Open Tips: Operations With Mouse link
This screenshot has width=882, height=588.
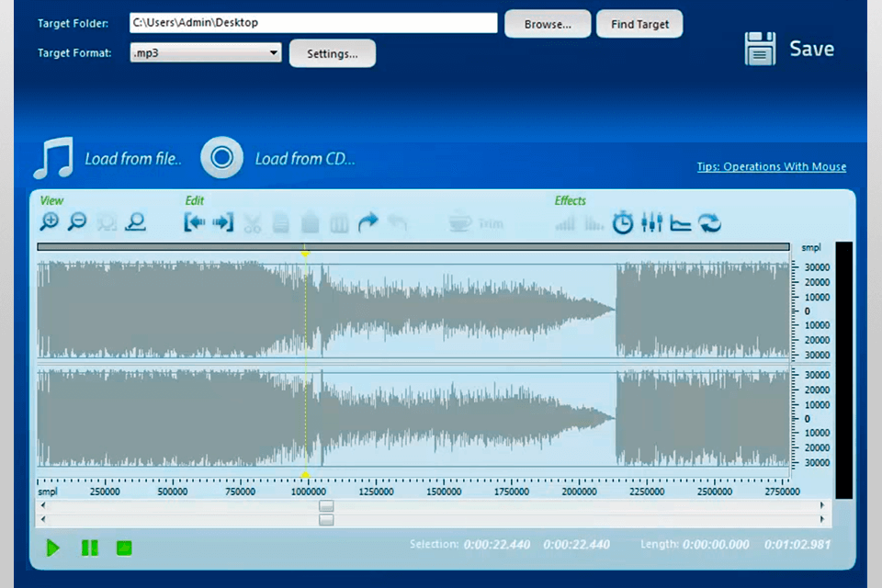coord(771,166)
